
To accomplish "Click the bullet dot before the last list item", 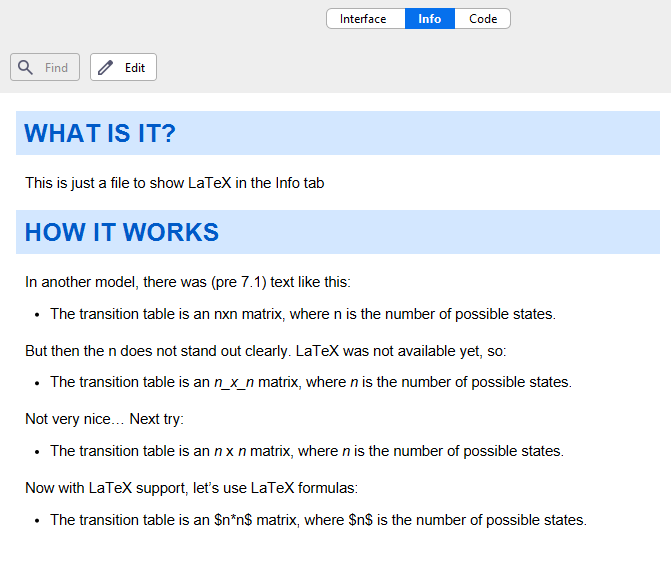I will [x=37, y=521].
